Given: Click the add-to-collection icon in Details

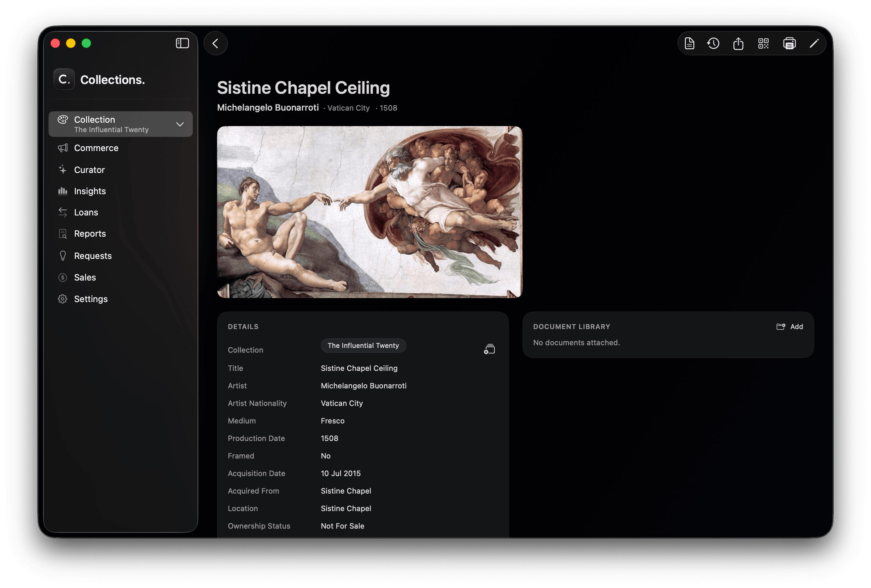Looking at the screenshot, I should (x=489, y=349).
